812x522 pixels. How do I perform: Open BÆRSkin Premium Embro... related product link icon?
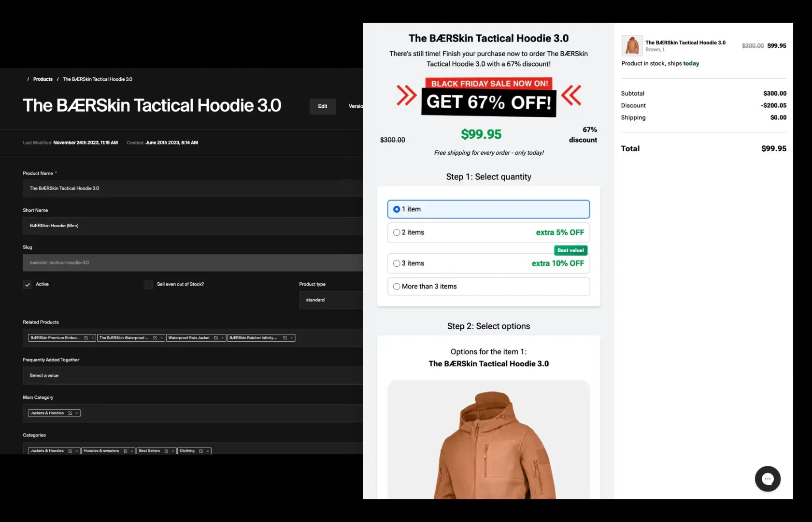coord(86,338)
